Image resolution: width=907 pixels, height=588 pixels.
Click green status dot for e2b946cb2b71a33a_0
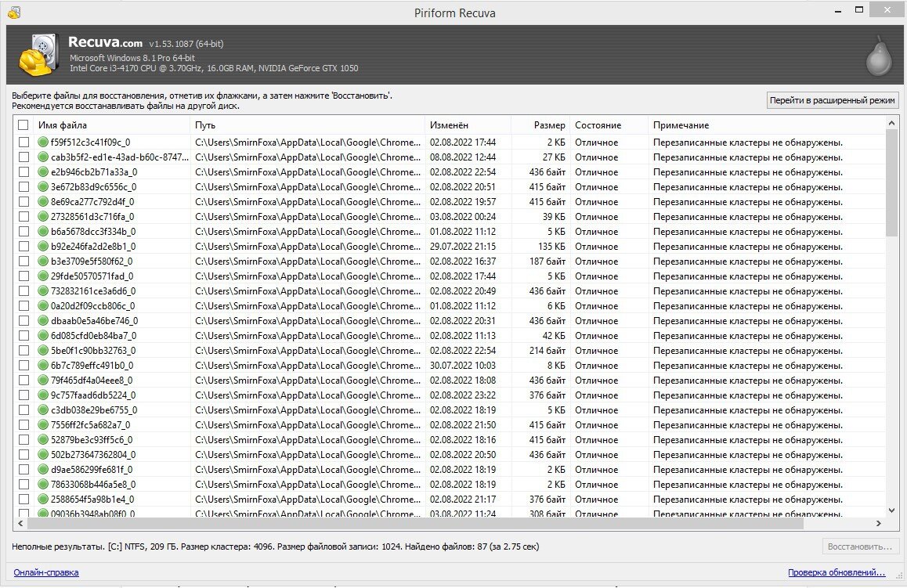tap(43, 171)
